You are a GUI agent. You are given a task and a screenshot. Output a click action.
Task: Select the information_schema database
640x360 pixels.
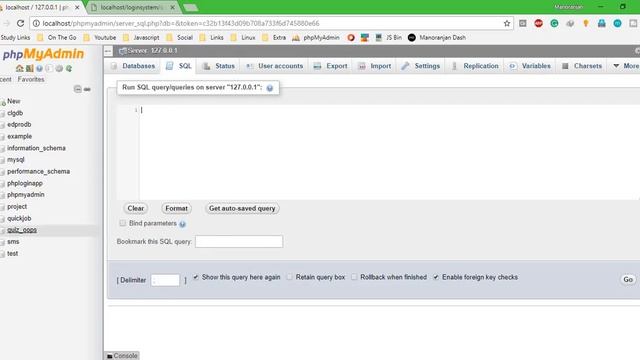pyautogui.click(x=36, y=148)
